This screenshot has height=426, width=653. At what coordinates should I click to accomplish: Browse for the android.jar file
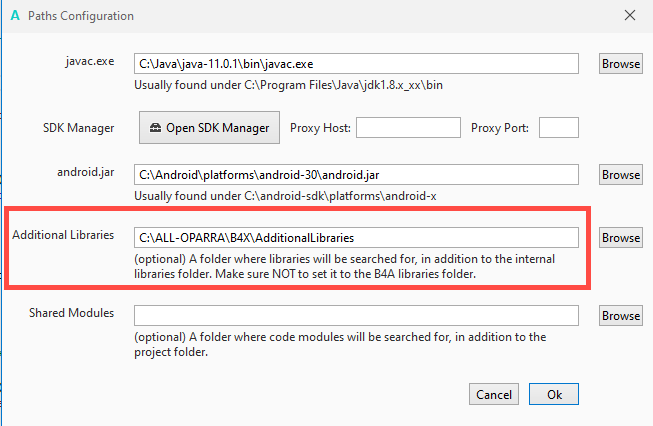[620, 175]
